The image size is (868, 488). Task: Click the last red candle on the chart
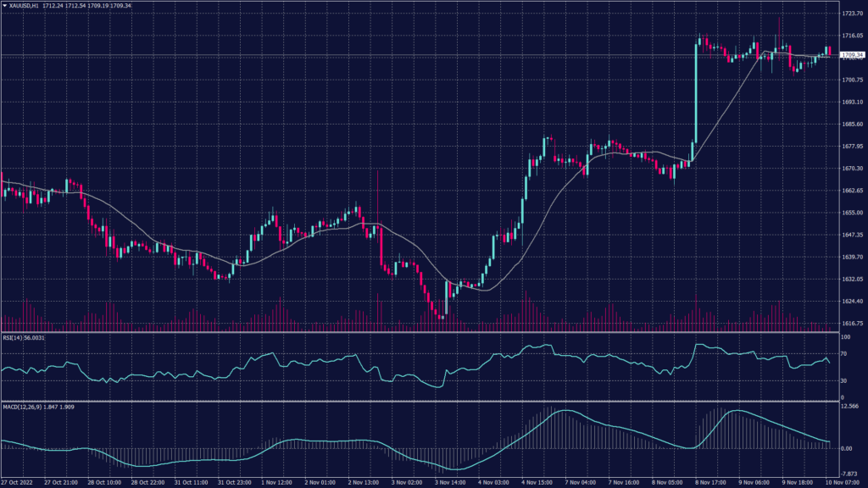(x=829, y=50)
